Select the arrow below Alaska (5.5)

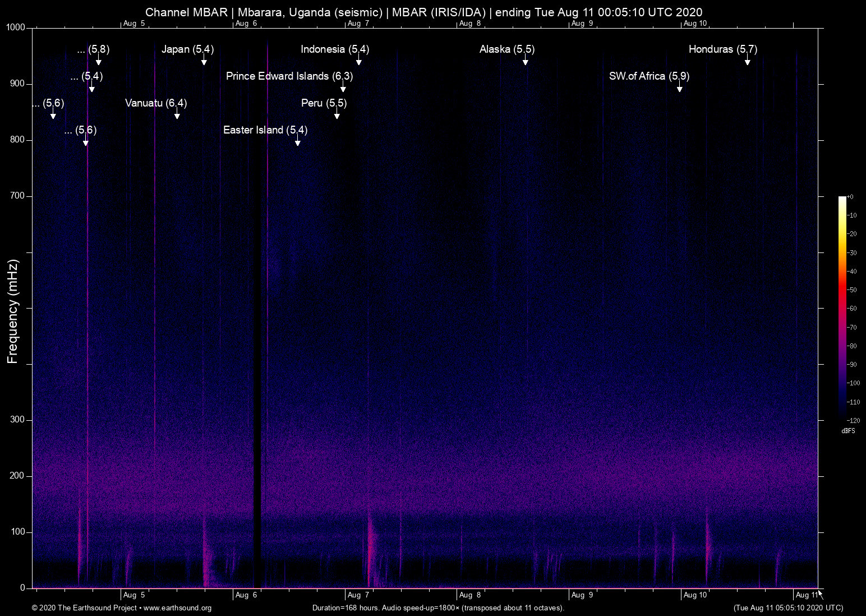526,61
